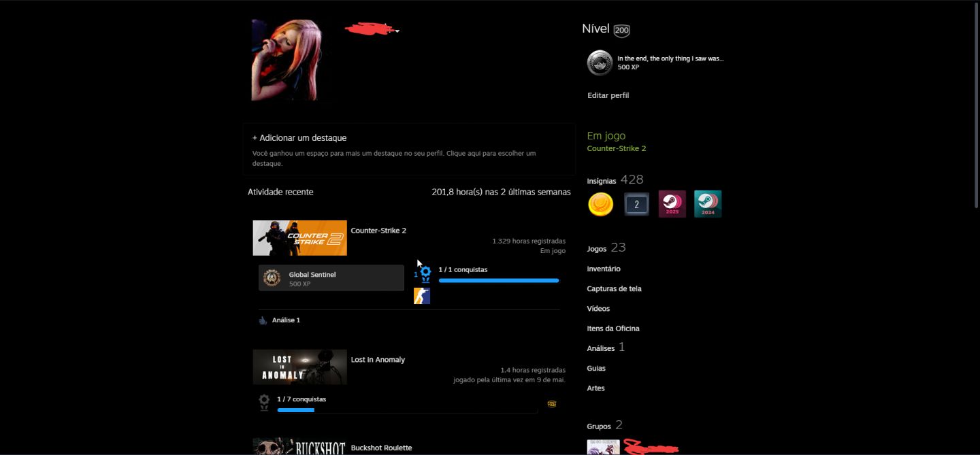This screenshot has height=455, width=980.
Task: Open the Vídeos section
Action: pyautogui.click(x=598, y=308)
